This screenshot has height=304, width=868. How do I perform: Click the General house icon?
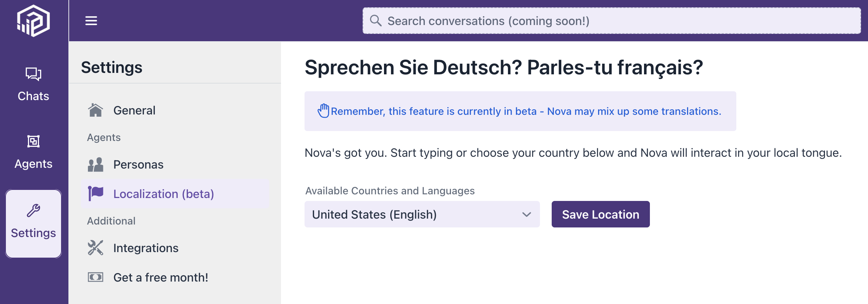coord(96,110)
